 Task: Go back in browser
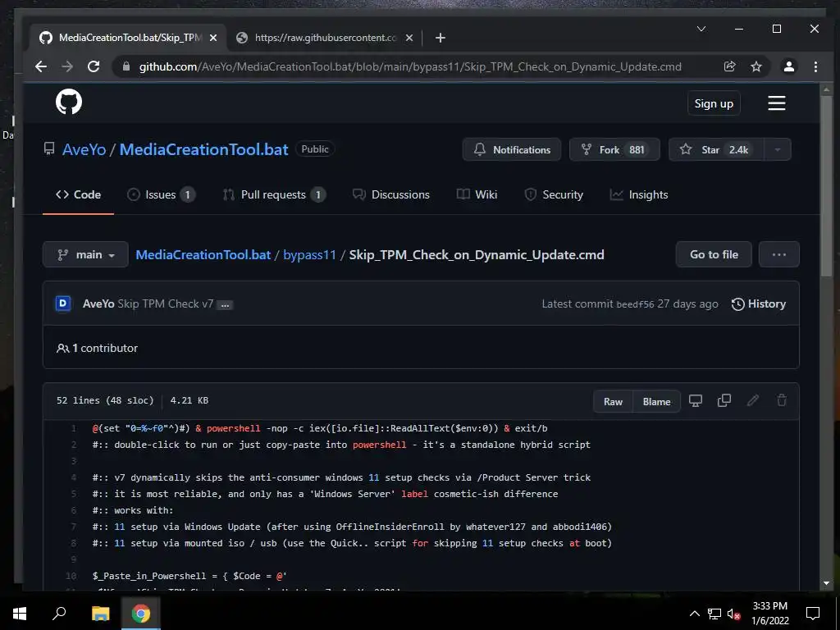41,66
